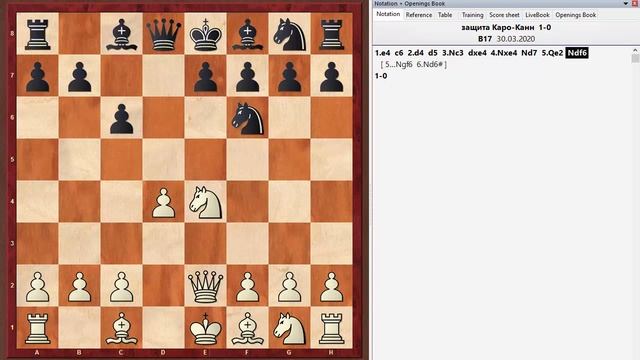Select the black knight on f6
The image size is (640, 360).
[247, 118]
